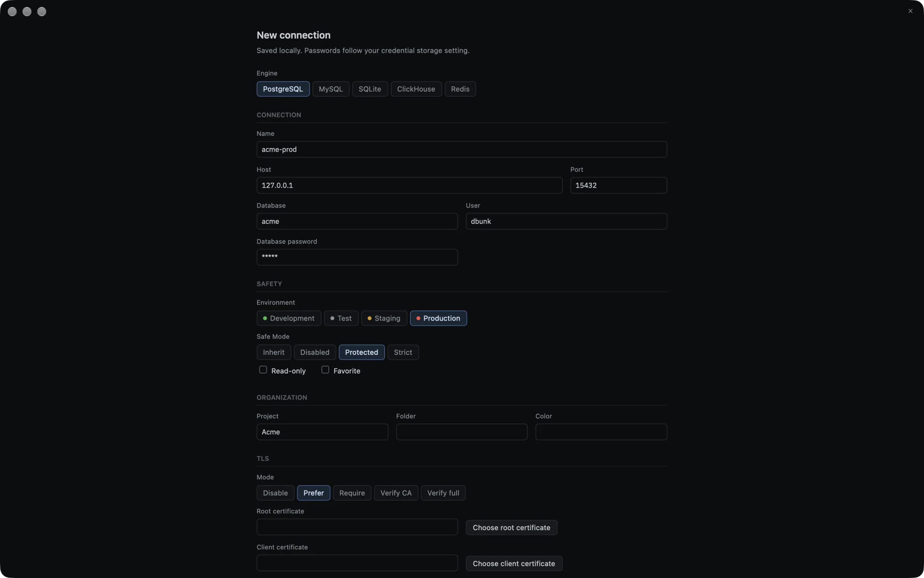This screenshot has height=578, width=924.
Task: Pick ClickHouse engine option
Action: (416, 89)
